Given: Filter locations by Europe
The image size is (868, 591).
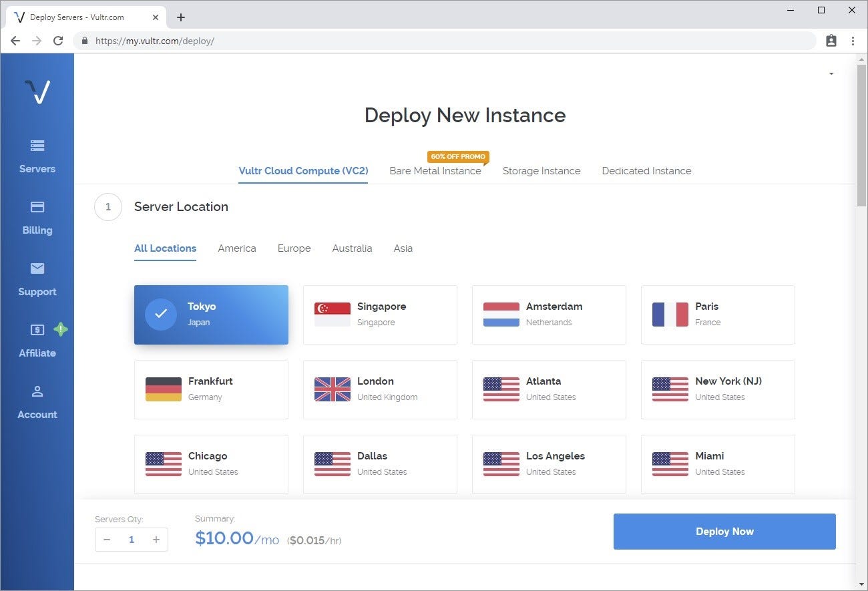Looking at the screenshot, I should click(x=294, y=248).
